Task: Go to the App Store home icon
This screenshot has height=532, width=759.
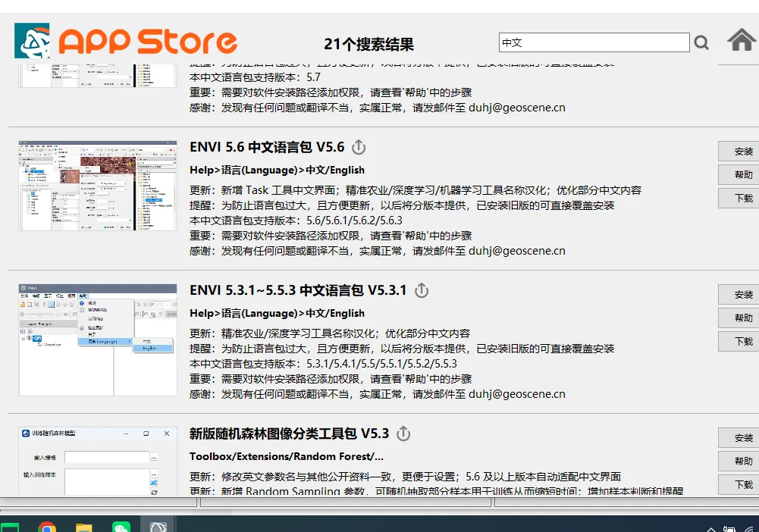Action: 742,39
